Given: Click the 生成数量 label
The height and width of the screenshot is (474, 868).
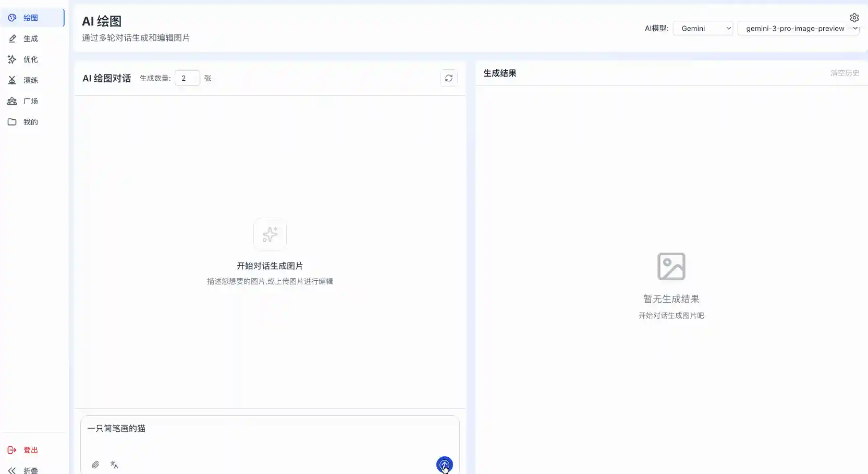Looking at the screenshot, I should [155, 78].
